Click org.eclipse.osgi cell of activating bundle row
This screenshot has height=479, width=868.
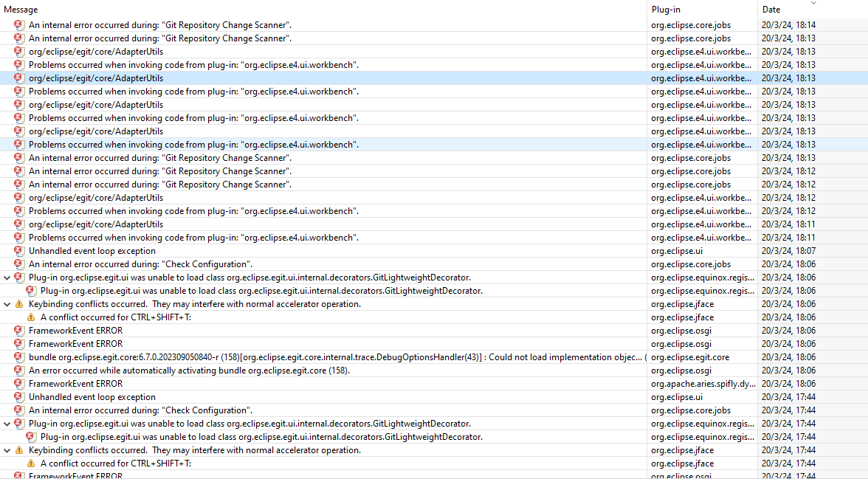coord(681,371)
